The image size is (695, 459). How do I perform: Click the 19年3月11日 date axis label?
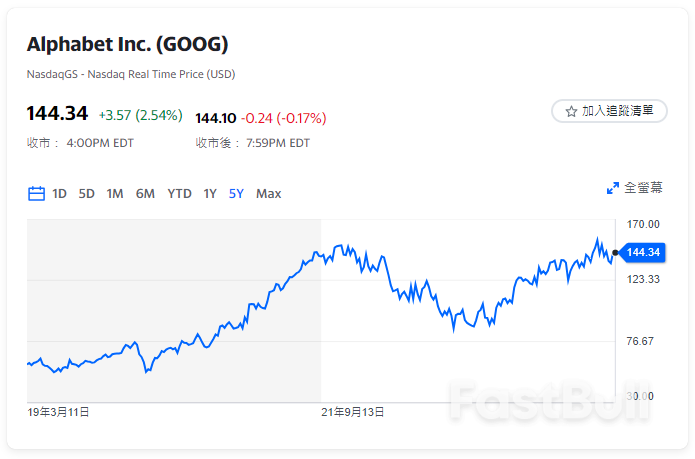(x=58, y=412)
